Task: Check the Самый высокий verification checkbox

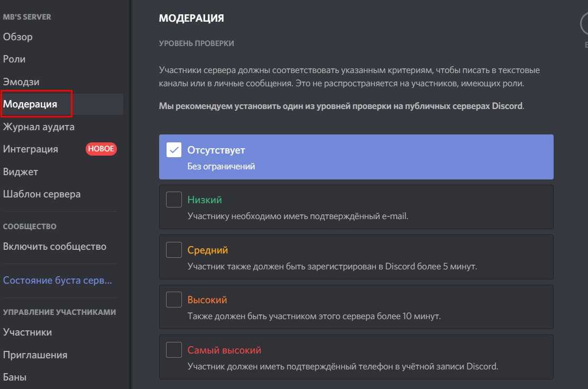Action: (x=174, y=350)
